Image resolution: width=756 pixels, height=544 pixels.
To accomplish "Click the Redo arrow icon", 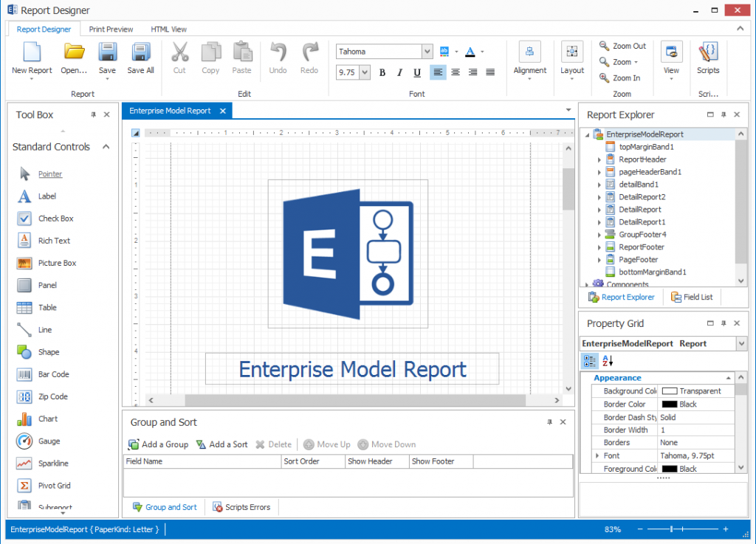I will point(309,52).
